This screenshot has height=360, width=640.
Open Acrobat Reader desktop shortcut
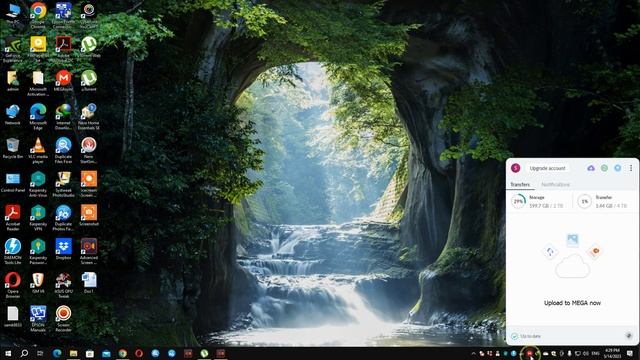(x=13, y=218)
